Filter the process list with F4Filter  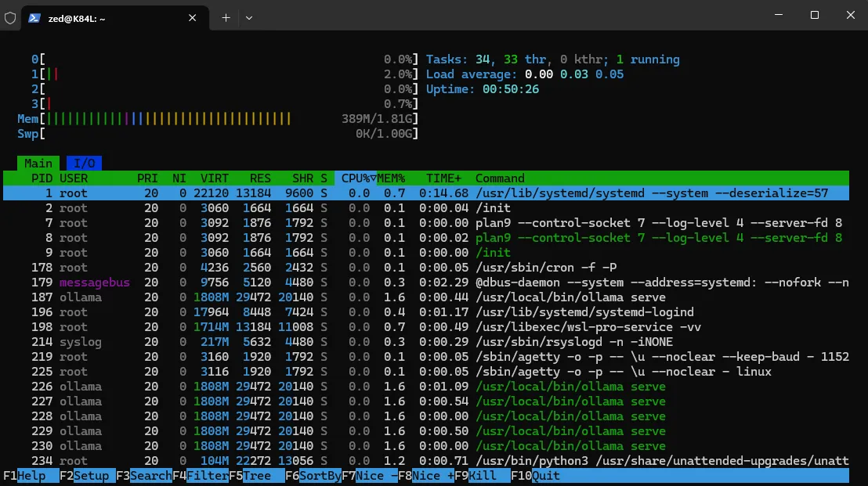200,475
